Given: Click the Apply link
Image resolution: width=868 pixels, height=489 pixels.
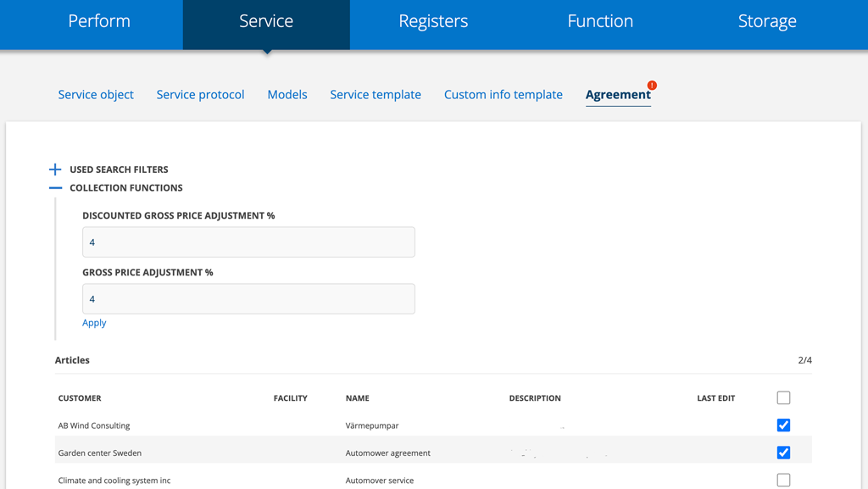Looking at the screenshot, I should (x=94, y=323).
